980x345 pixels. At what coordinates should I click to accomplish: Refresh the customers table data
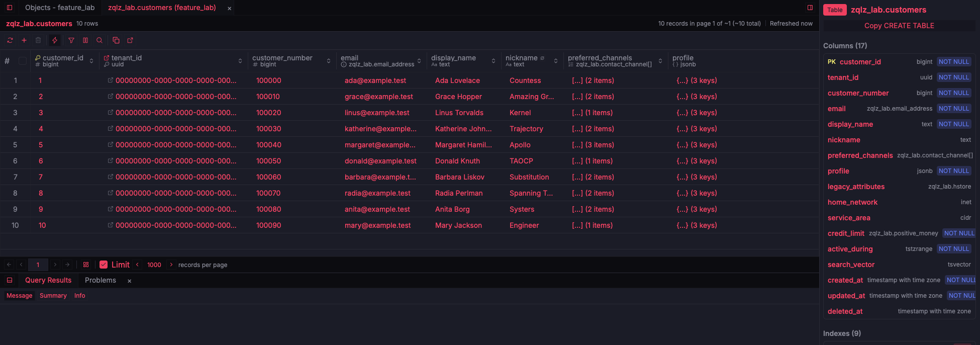[10, 40]
